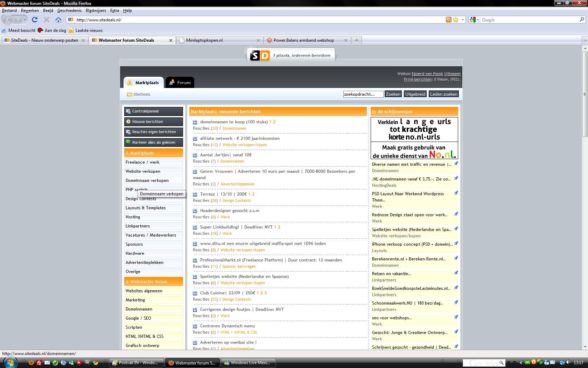The height and width of the screenshot is (368, 588).
Task: Toggle checkbox icon for Super Linkbuilding post
Action: click(x=195, y=227)
